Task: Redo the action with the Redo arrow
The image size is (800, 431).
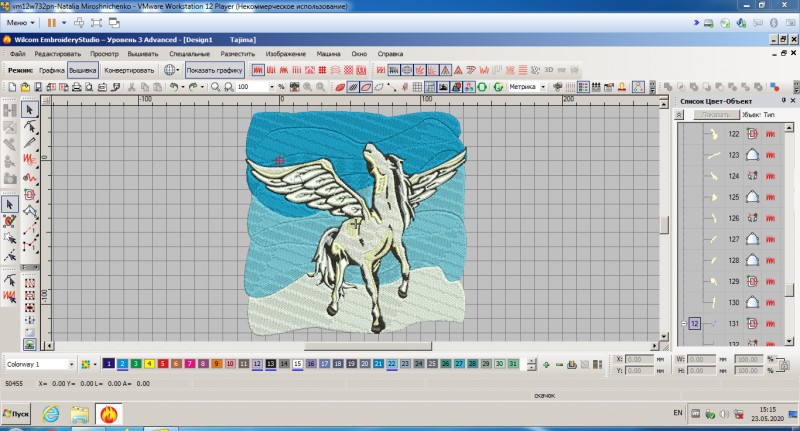Action: pos(193,87)
